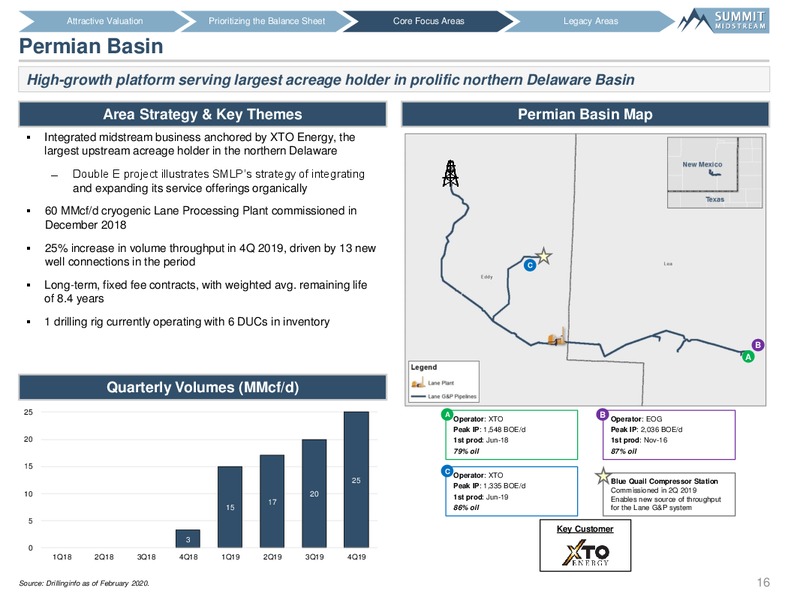The height and width of the screenshot is (600, 788).
Task: Click the 2Q19 bar labeled 17
Action: pyautogui.click(x=272, y=502)
